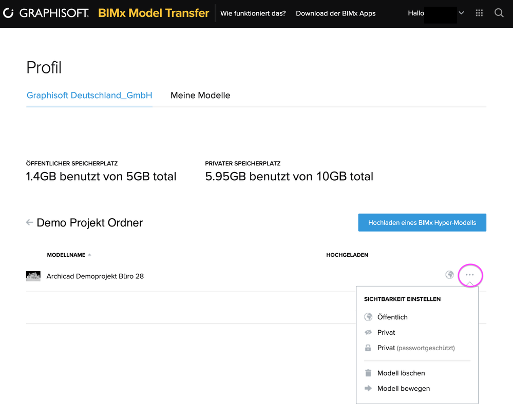Switch to the Meine Modelle tab
Screen dimensions: 513x420
click(x=200, y=96)
